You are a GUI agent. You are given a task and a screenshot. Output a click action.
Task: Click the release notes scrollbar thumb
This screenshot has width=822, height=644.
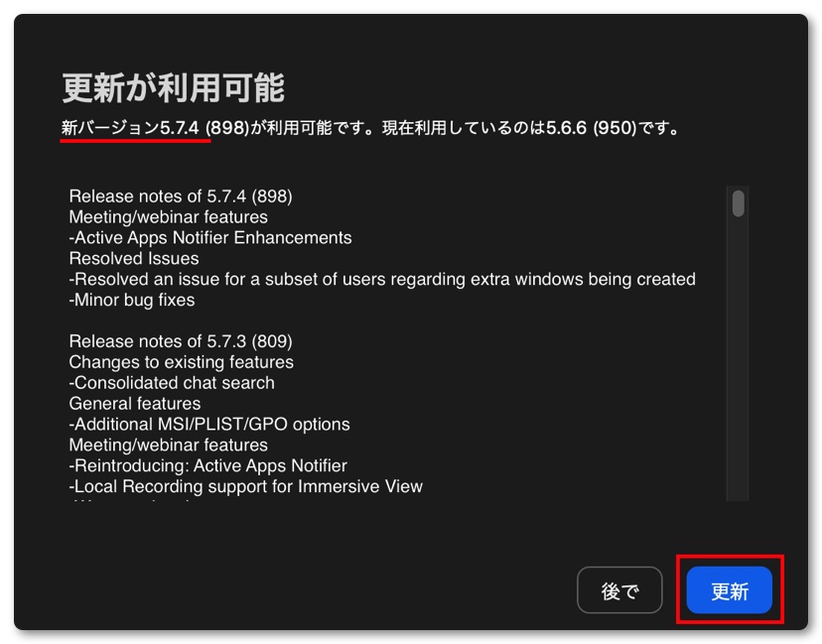[739, 203]
